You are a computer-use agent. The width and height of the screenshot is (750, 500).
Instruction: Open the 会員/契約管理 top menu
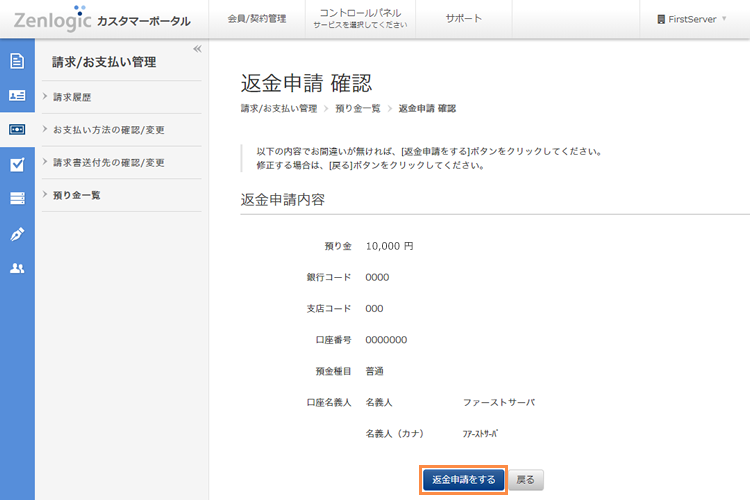point(256,19)
